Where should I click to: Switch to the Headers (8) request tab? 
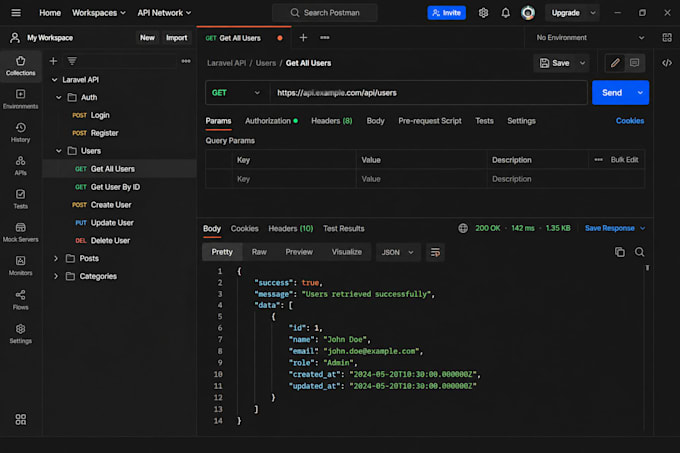(x=332, y=121)
